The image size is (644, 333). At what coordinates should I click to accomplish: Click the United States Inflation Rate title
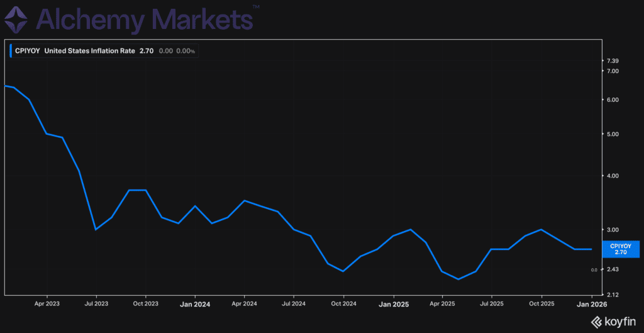[x=89, y=52]
